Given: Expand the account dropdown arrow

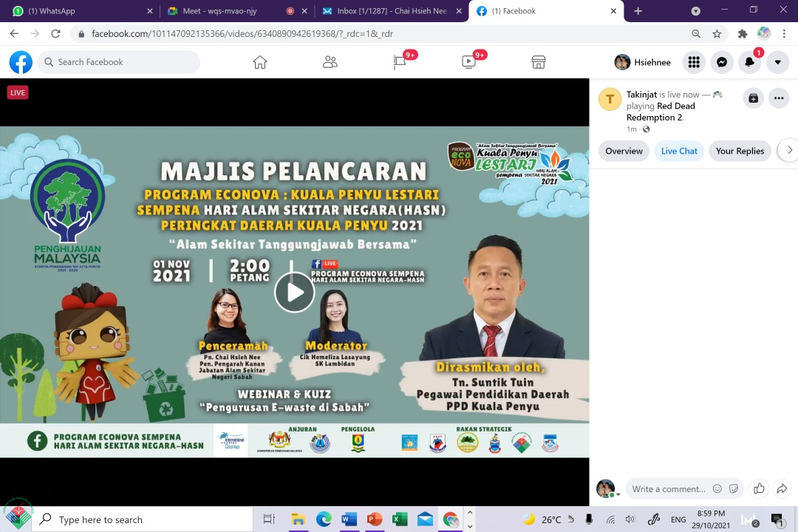Looking at the screenshot, I should [777, 62].
